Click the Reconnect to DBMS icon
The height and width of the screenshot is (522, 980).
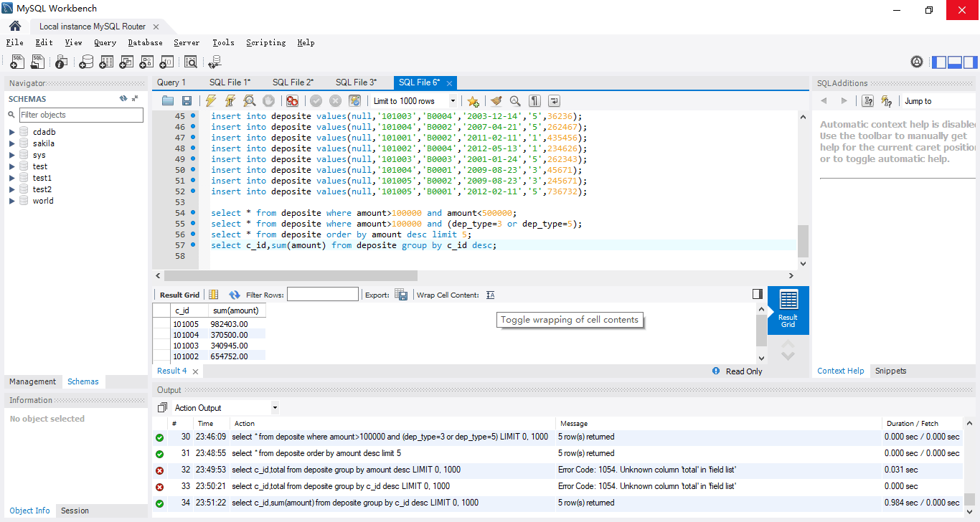(215, 62)
